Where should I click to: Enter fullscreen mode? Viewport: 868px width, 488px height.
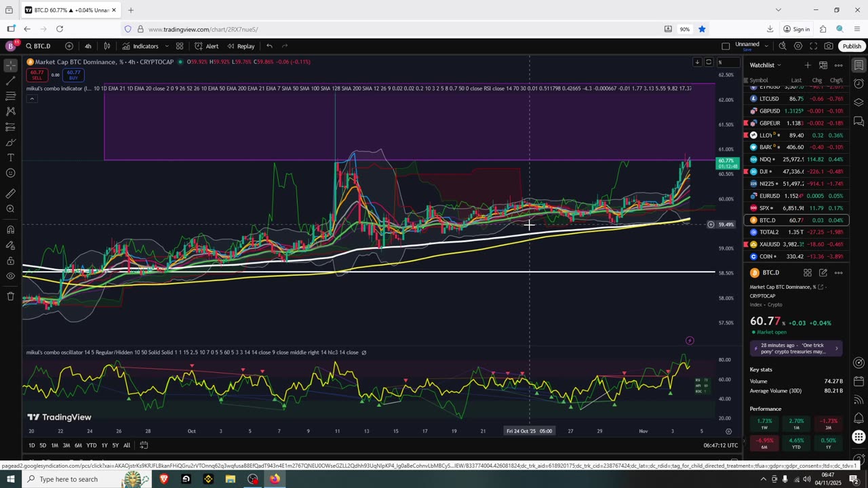[813, 46]
